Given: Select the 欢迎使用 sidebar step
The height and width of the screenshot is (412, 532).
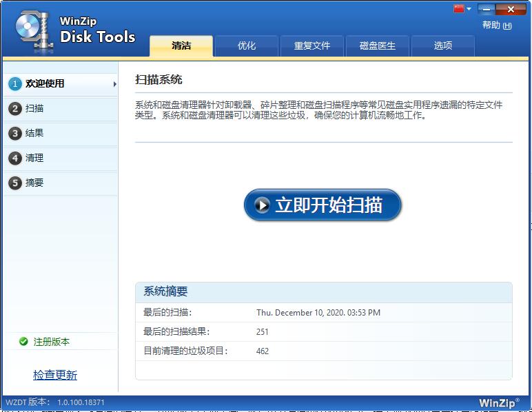Looking at the screenshot, I should [x=61, y=84].
